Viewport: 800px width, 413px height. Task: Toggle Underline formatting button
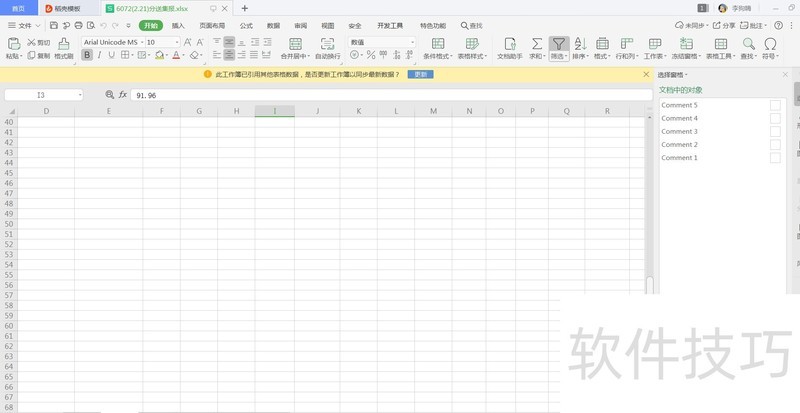tap(112, 55)
